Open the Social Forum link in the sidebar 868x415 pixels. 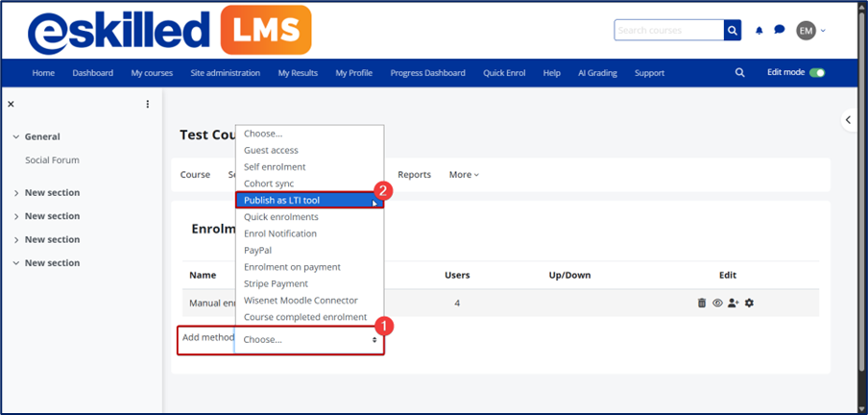[52, 160]
